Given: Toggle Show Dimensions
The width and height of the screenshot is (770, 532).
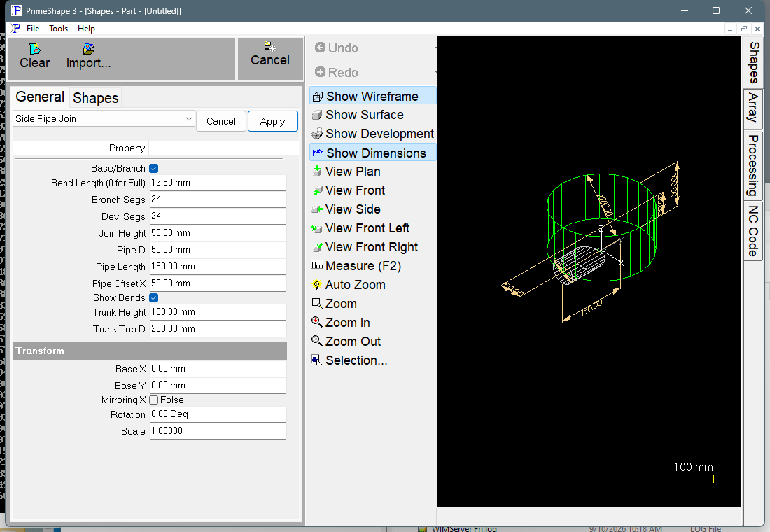Looking at the screenshot, I should pos(372,153).
